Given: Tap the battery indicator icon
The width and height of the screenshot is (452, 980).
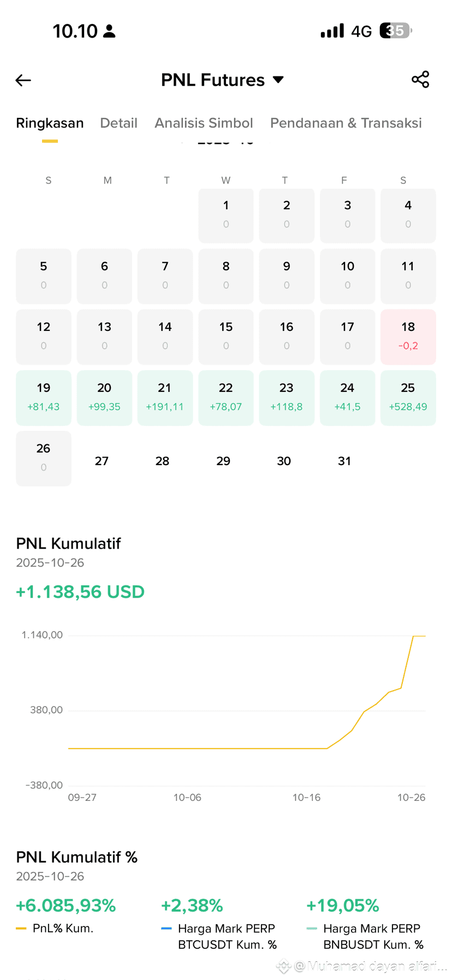Looking at the screenshot, I should tap(396, 31).
